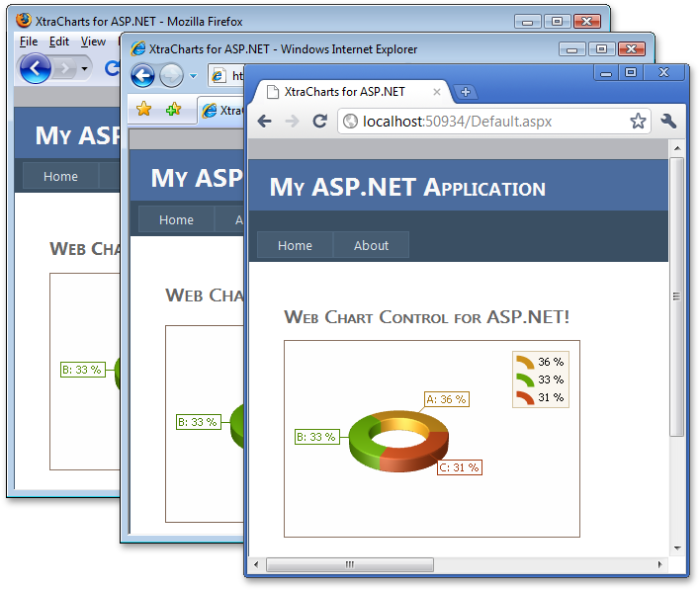Close the XtraCharts for ASP.NET Chrome tab

(437, 92)
